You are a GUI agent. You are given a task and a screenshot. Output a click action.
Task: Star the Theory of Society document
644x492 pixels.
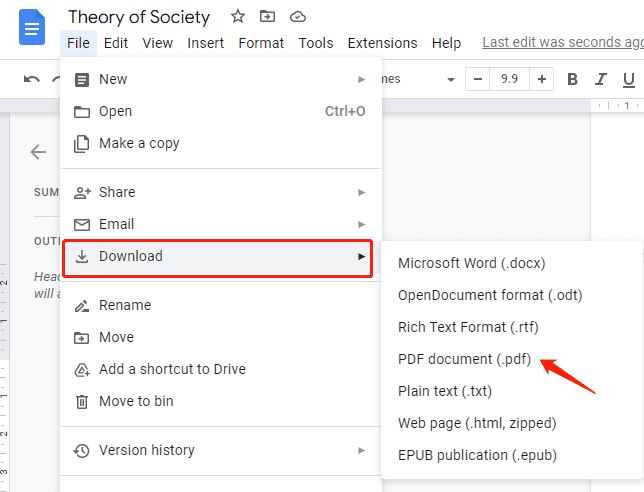[x=238, y=17]
